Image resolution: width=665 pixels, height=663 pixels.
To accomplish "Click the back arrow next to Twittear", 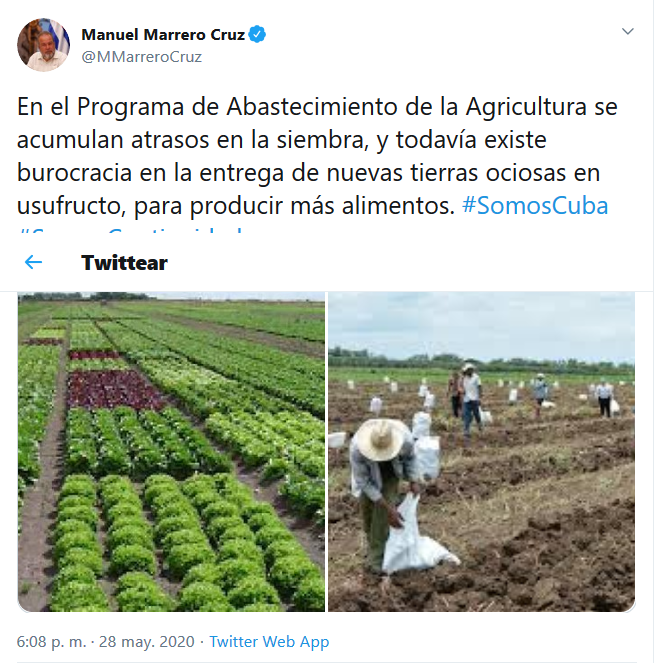I will point(33,263).
